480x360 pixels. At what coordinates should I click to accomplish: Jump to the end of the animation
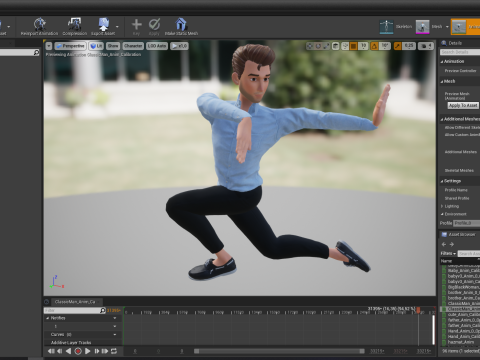pyautogui.click(x=105, y=351)
